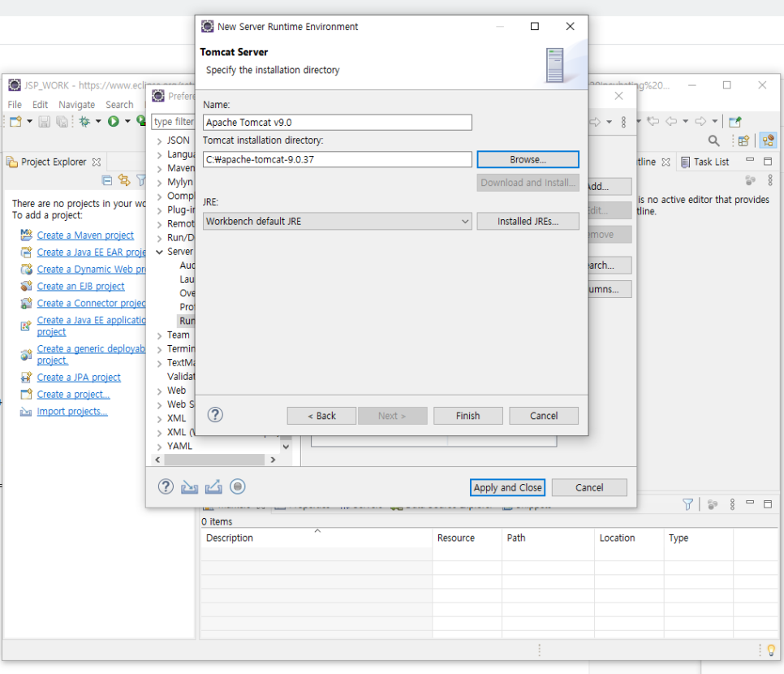Open the Markers panel view menu dots
The height and width of the screenshot is (674, 784).
[732, 504]
